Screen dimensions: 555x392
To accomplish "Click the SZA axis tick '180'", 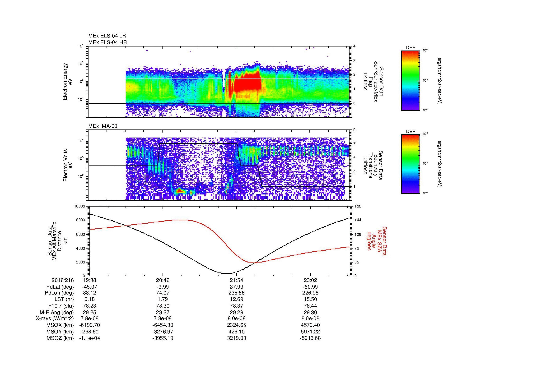I will pyautogui.click(x=358, y=206).
